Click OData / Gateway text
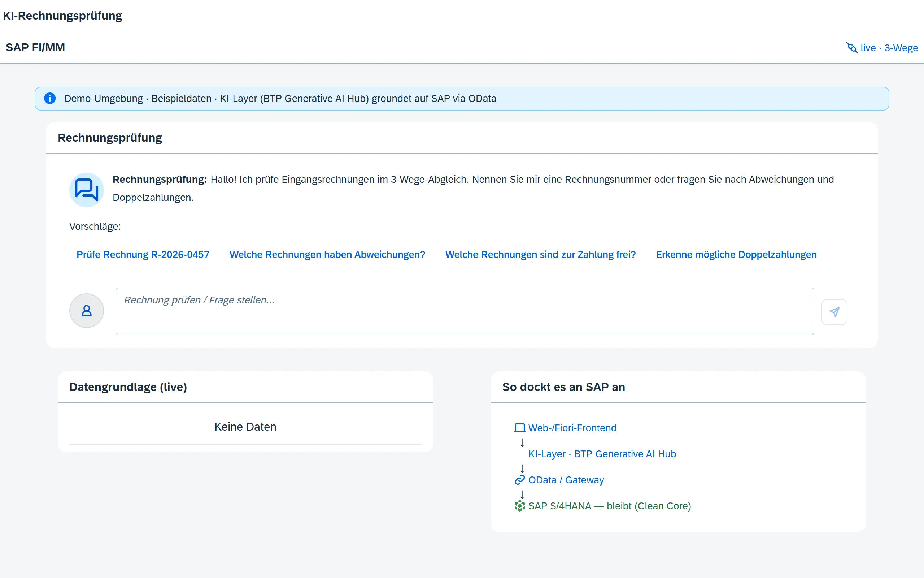This screenshot has width=924, height=578. (566, 480)
